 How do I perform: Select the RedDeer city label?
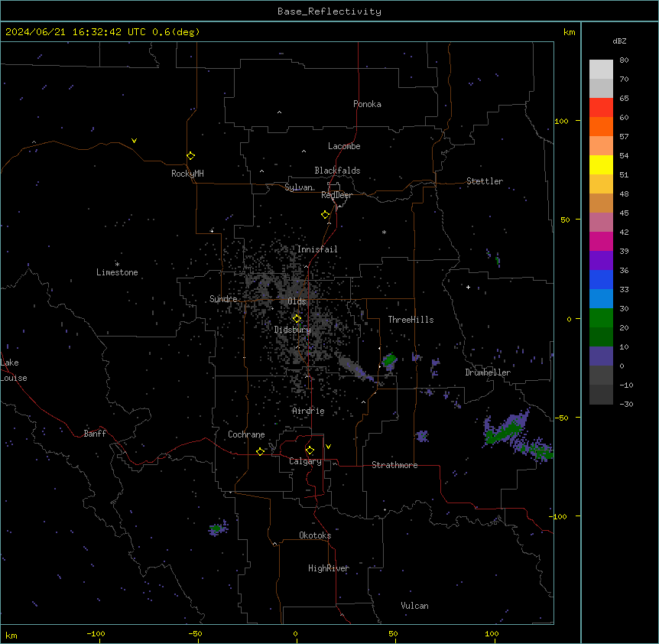(x=336, y=195)
